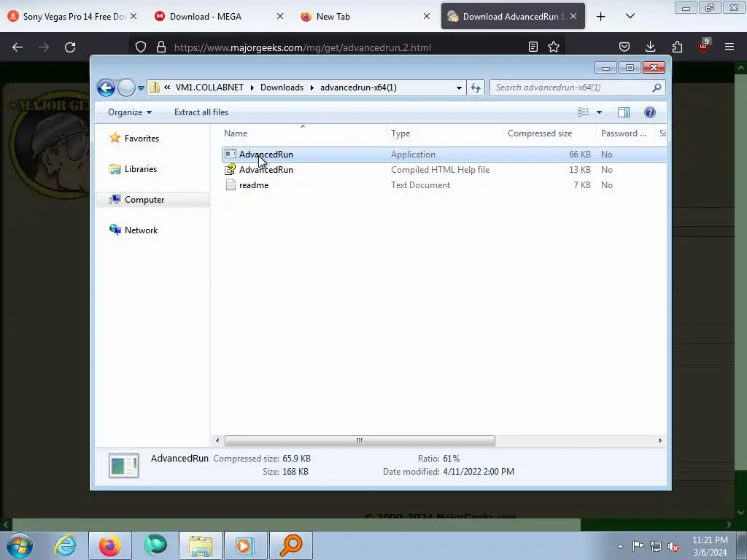Click the Change your view icon
The height and width of the screenshot is (560, 747).
583,112
